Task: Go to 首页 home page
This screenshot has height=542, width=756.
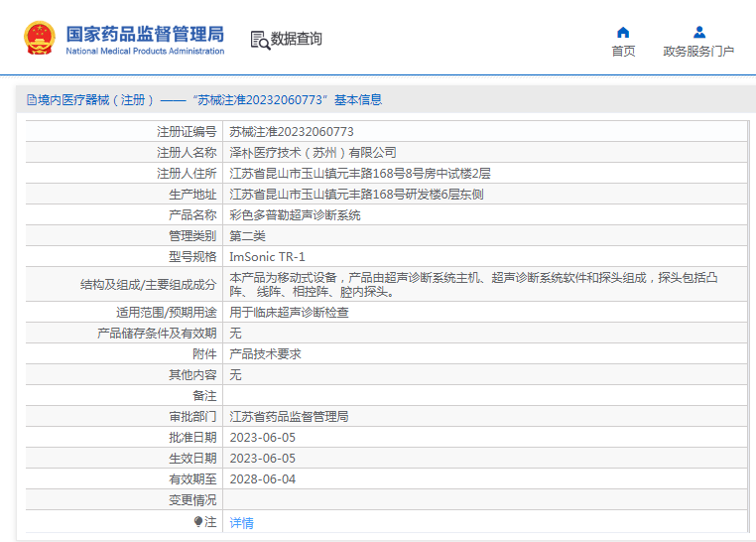Action: [x=623, y=52]
